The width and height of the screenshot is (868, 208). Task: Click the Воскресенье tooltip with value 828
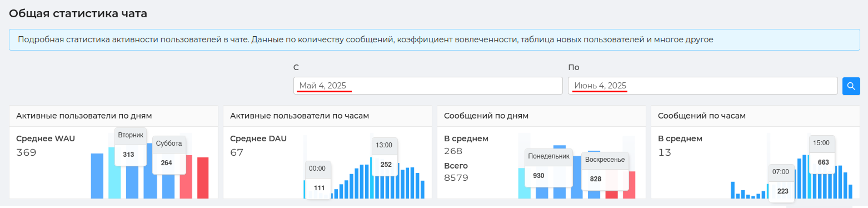(605, 171)
